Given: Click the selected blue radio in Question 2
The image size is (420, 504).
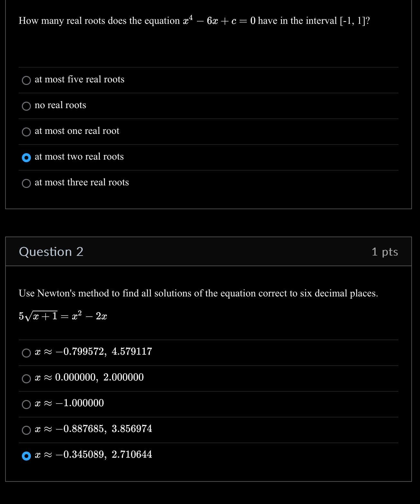Looking at the screenshot, I should pyautogui.click(x=26, y=456).
